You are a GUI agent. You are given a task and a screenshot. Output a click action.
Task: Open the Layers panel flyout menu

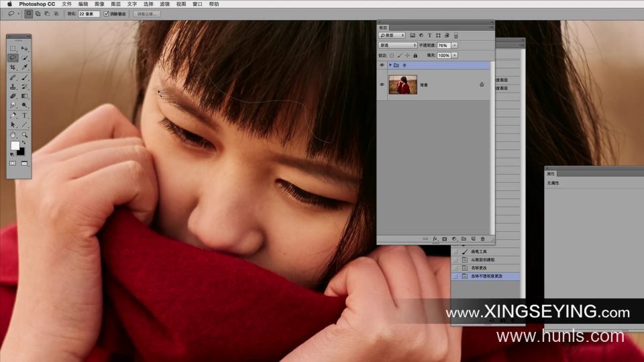coord(491,27)
